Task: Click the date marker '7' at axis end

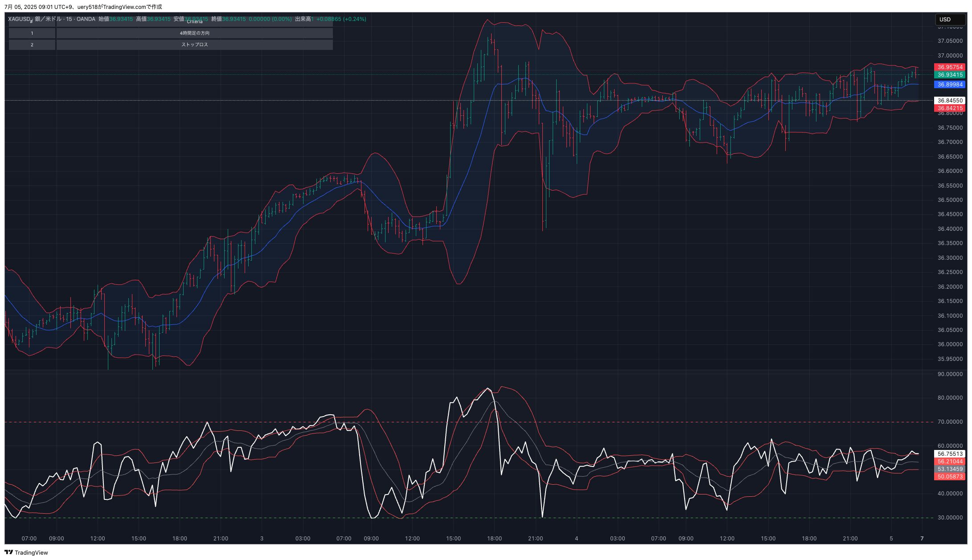Action: pyautogui.click(x=922, y=539)
